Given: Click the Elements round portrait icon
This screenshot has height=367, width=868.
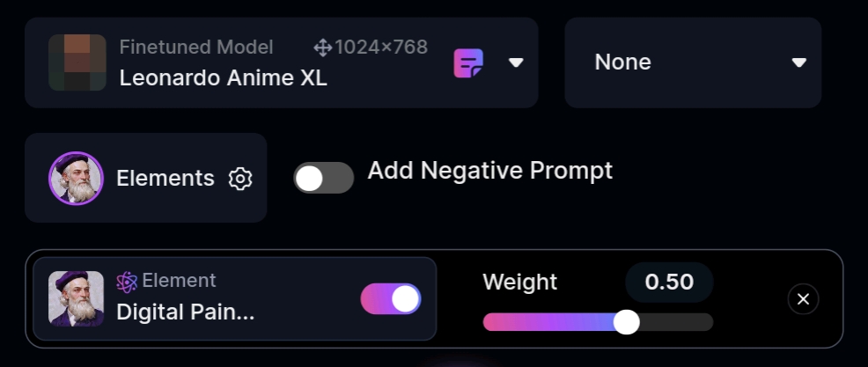Looking at the screenshot, I should click(76, 179).
